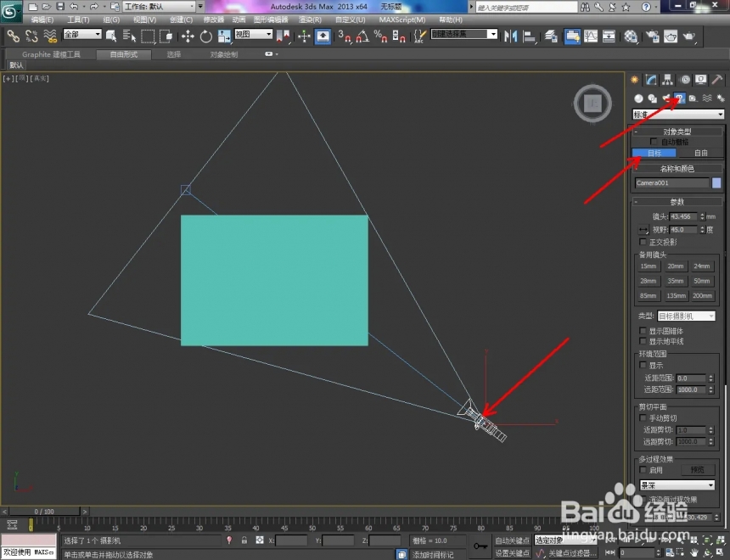Click the ViewCube top face
Screen dimensions: 730x560
click(x=592, y=104)
